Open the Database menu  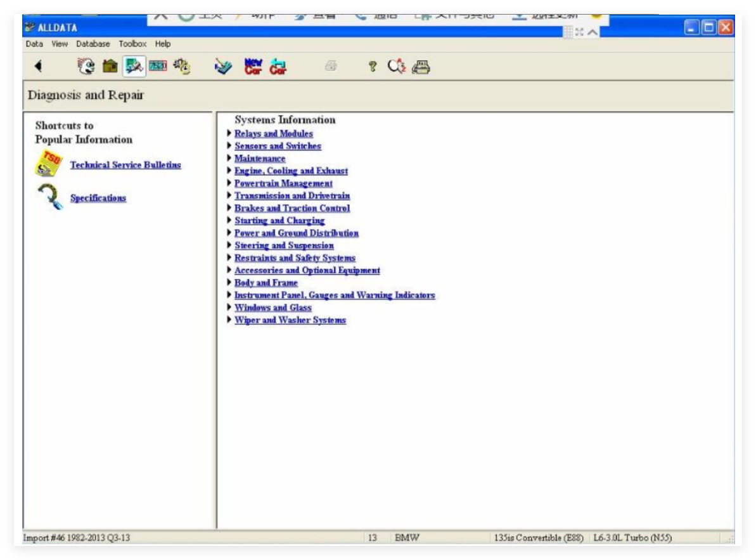[x=93, y=44]
